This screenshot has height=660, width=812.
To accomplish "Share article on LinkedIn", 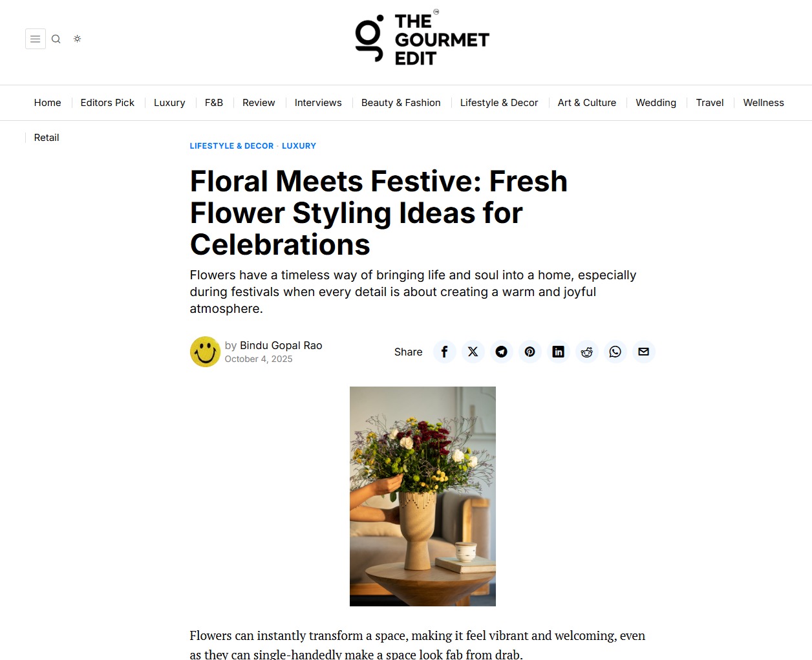I will 559,352.
